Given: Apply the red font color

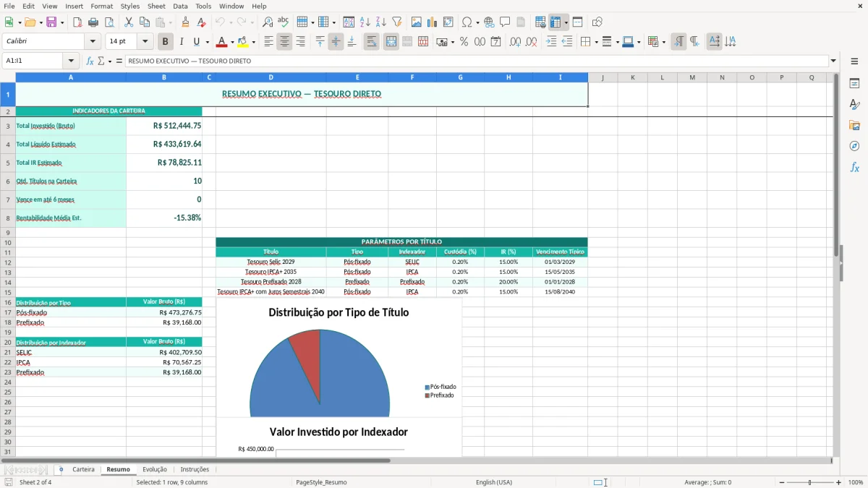Looking at the screenshot, I should pos(222,42).
